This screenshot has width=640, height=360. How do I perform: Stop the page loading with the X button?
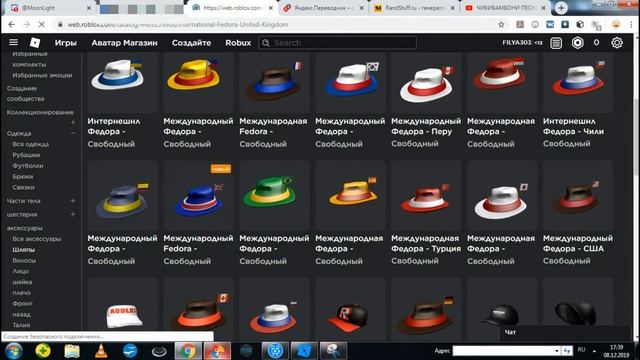click(x=41, y=24)
